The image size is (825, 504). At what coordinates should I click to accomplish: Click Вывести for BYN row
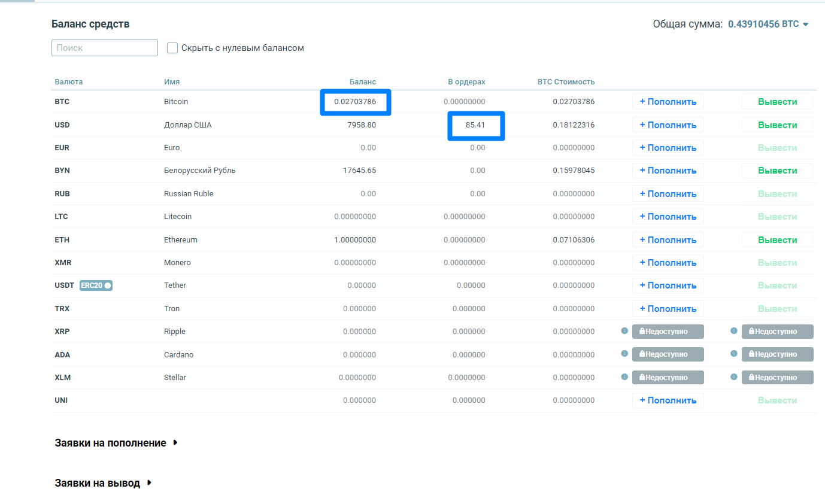(778, 171)
